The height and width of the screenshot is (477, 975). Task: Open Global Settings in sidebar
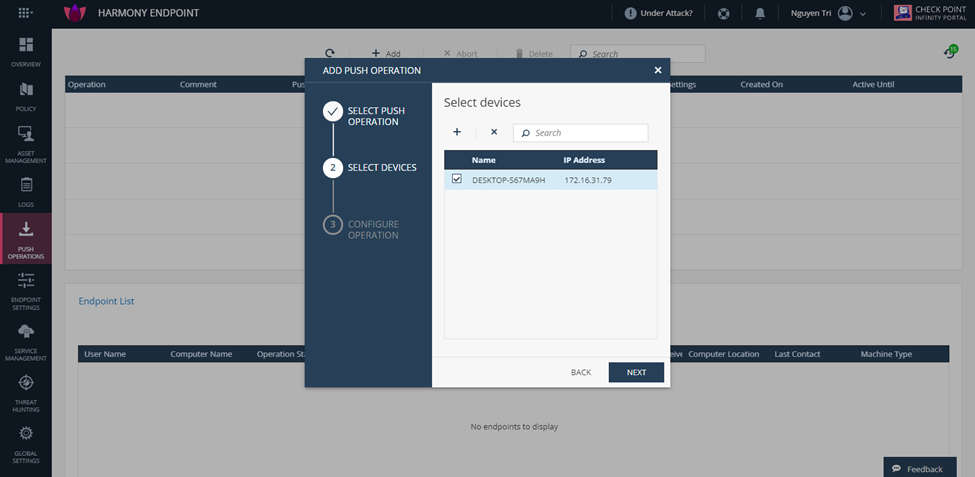[25, 445]
